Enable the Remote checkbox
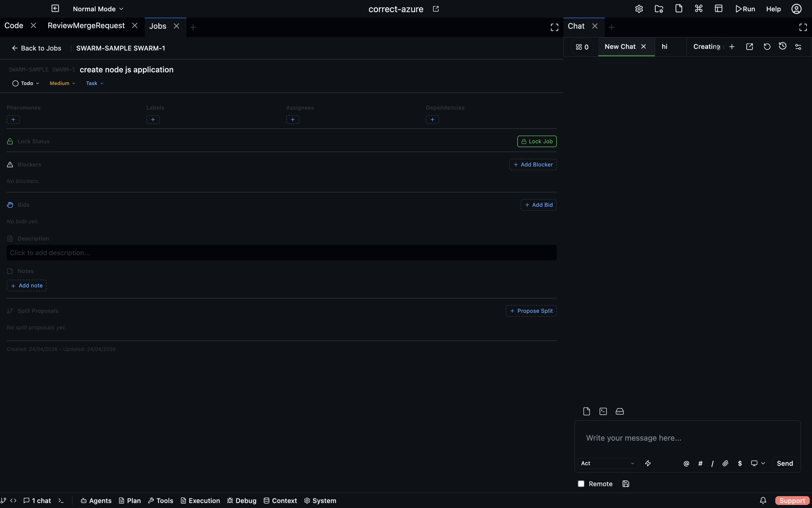 point(581,484)
